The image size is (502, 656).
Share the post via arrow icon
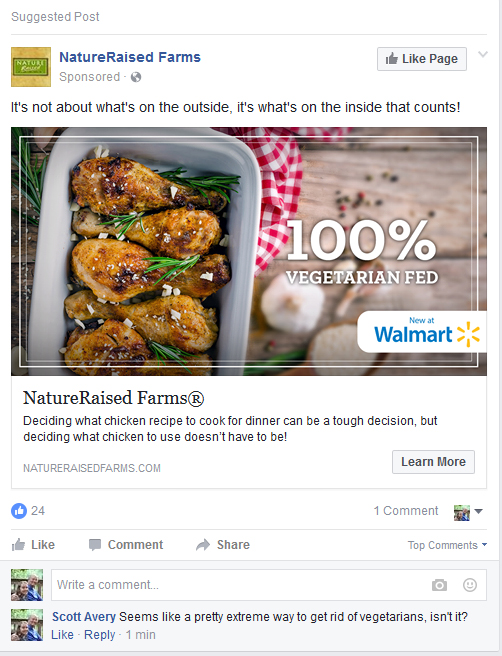tap(223, 545)
